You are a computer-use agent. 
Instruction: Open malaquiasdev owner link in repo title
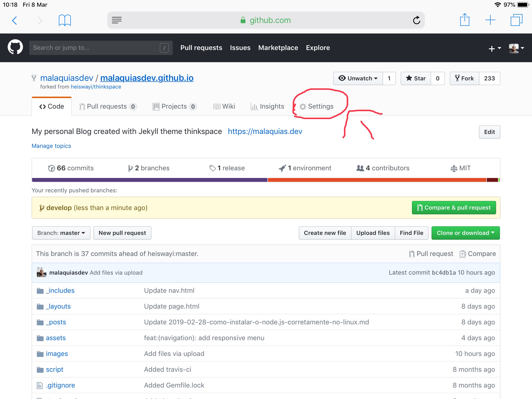click(x=67, y=78)
